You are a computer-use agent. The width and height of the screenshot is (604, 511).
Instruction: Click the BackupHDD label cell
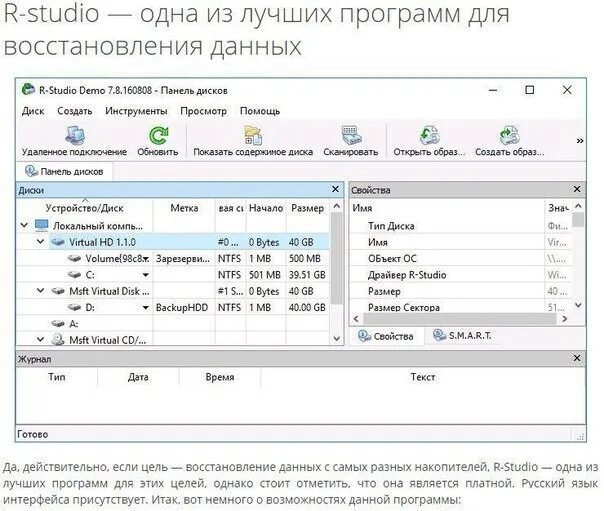182,307
